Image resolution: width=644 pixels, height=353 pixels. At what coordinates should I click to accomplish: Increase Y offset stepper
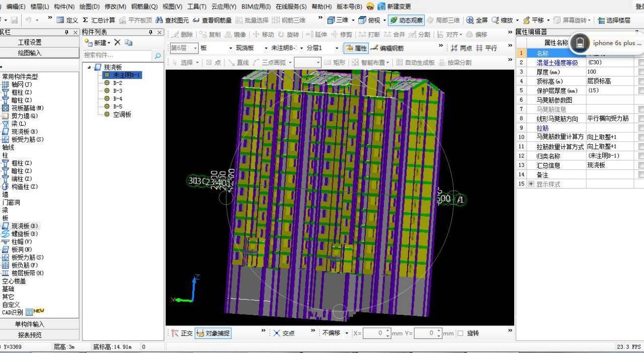(439, 330)
